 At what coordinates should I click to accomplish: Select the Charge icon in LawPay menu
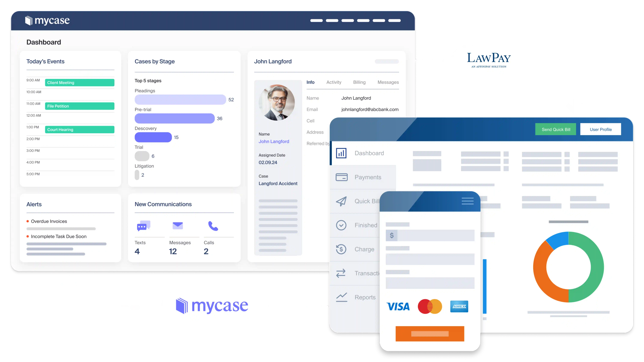tap(341, 249)
